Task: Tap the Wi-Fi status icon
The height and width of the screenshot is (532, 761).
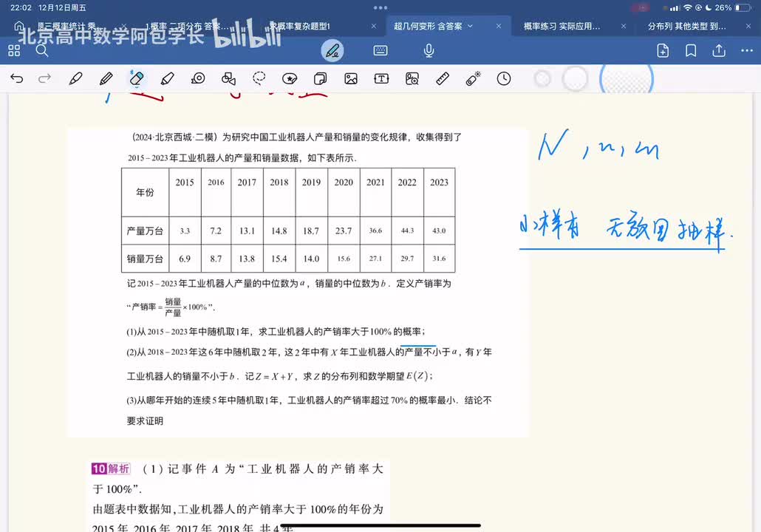Action: [688, 8]
